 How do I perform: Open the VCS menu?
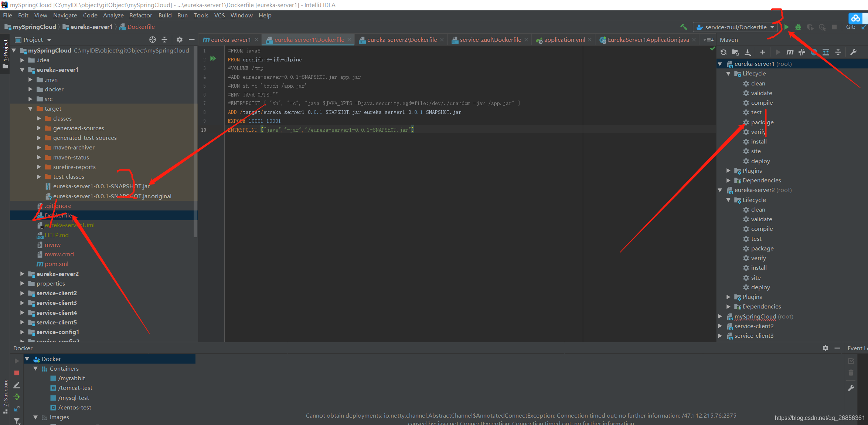219,15
